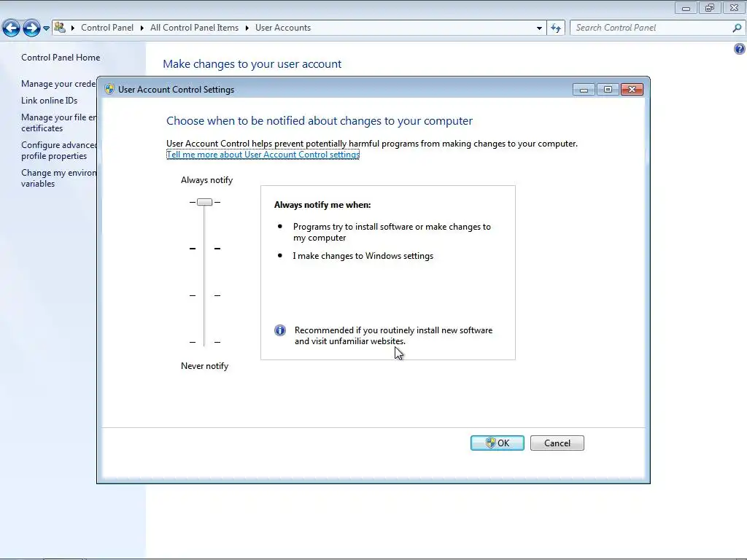The height and width of the screenshot is (560, 747).
Task: Click the UAC shield icon in dialog title
Action: coord(109,89)
